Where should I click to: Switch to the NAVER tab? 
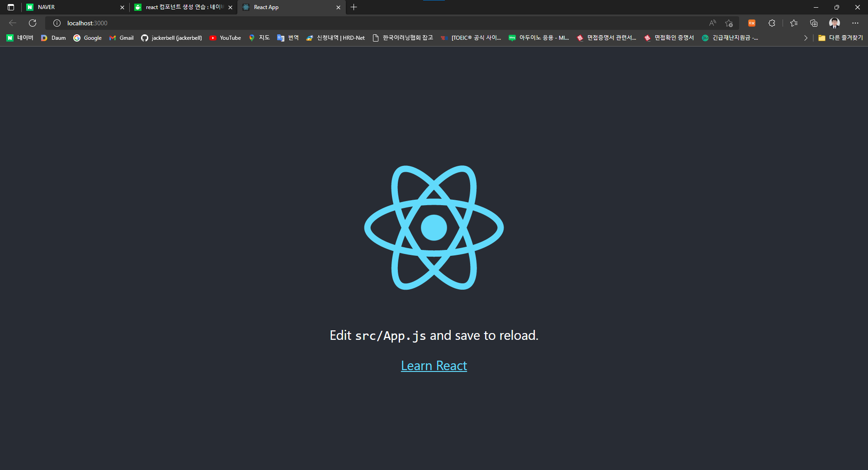coord(75,7)
